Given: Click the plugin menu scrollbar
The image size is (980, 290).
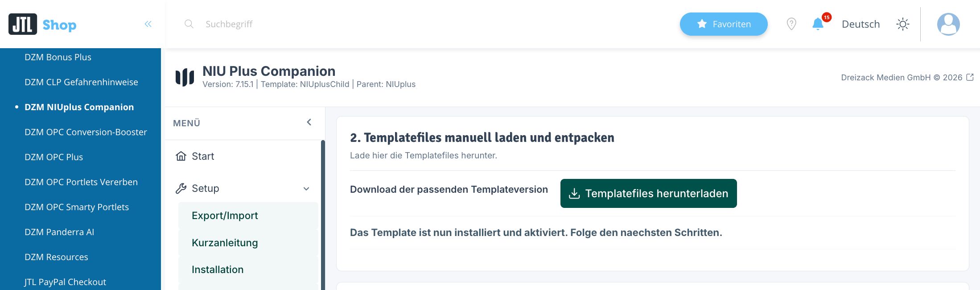Looking at the screenshot, I should [323, 214].
